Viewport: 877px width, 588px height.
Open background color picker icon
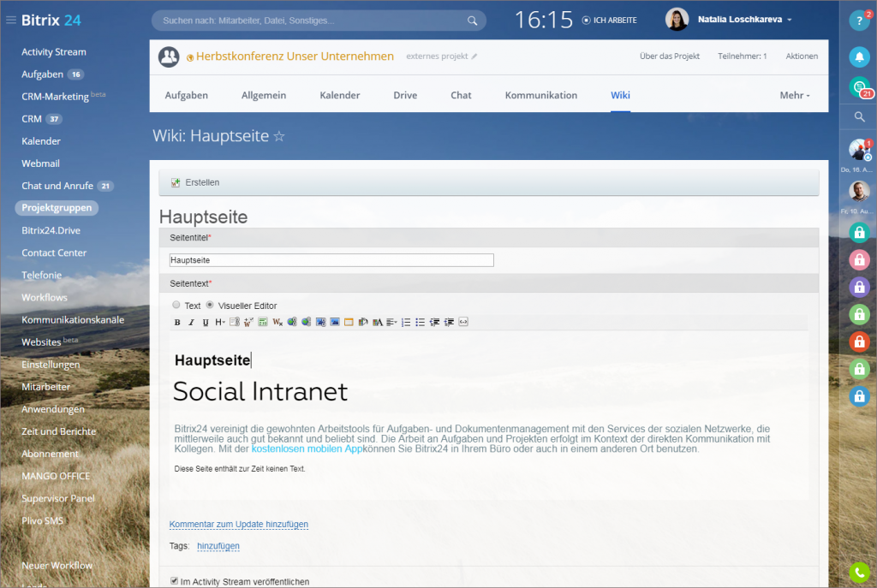363,322
